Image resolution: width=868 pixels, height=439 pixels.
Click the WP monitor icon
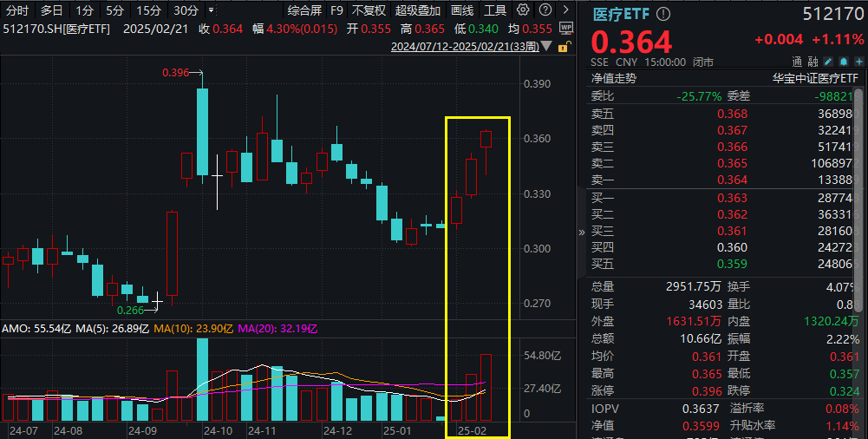(566, 29)
